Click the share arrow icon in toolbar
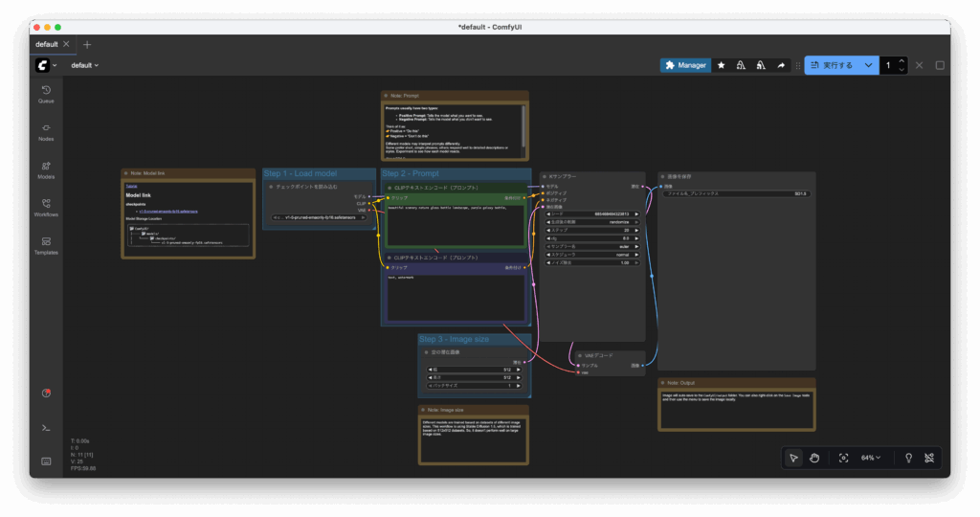Viewport: 980px width, 517px height. click(781, 65)
